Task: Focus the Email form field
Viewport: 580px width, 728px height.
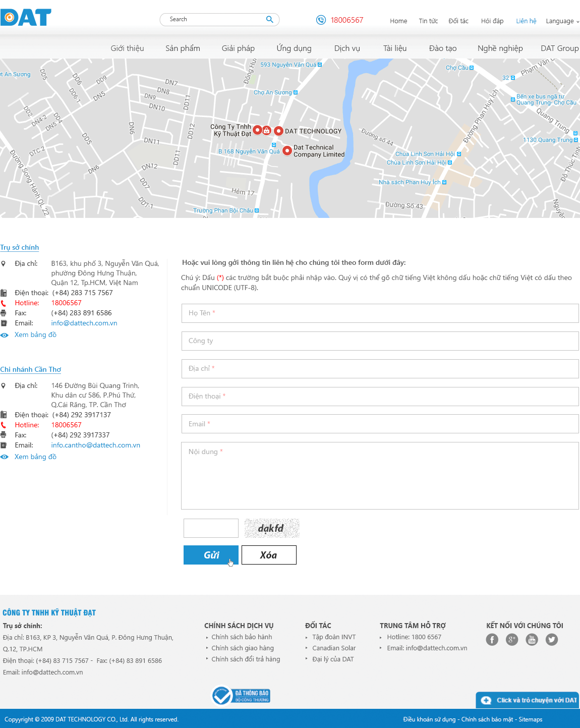Action: click(x=380, y=424)
